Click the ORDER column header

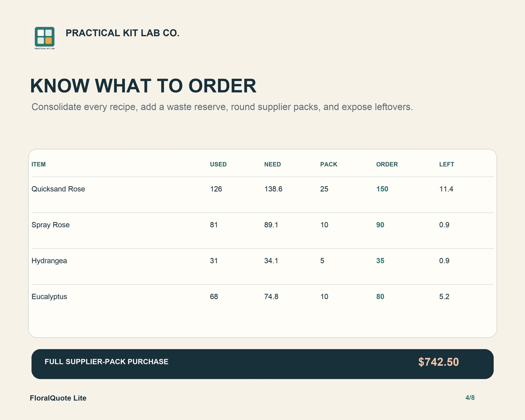click(x=387, y=164)
